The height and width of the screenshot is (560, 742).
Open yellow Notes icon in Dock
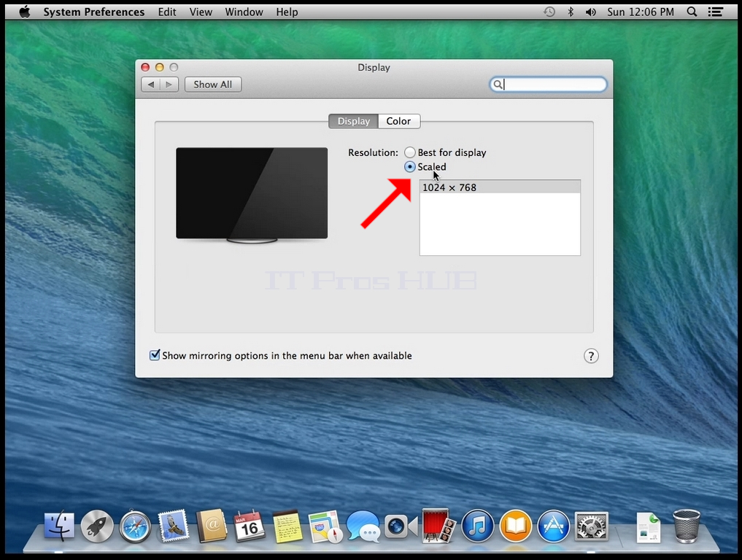pyautogui.click(x=287, y=526)
